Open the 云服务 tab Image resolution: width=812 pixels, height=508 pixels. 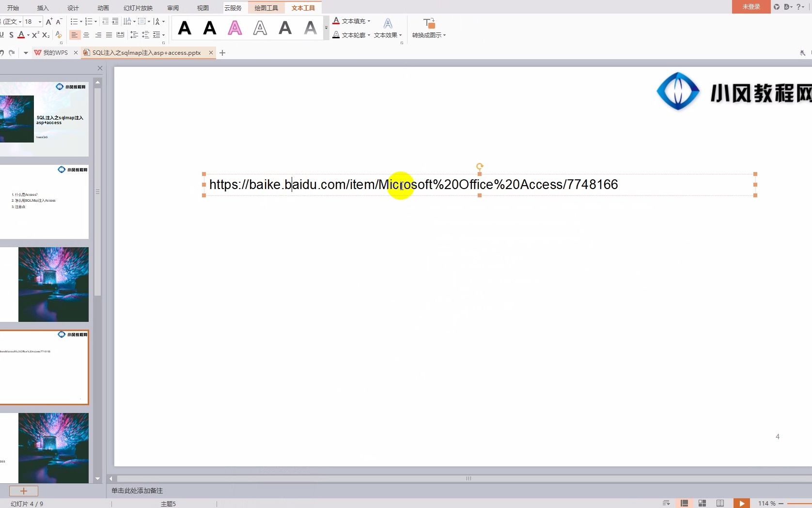[x=233, y=8]
